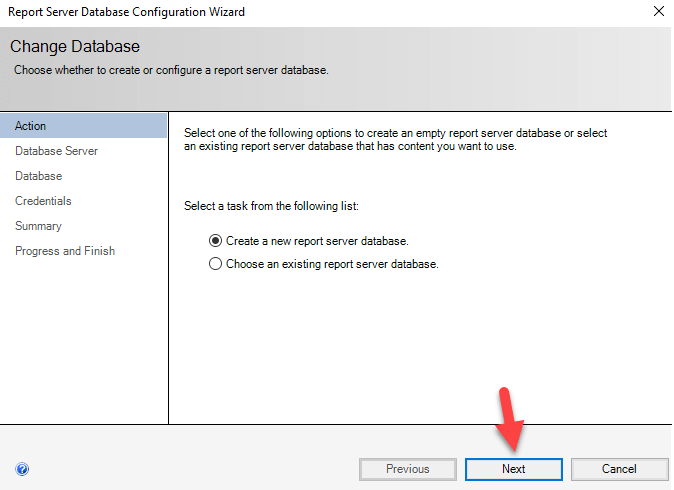The width and height of the screenshot is (674, 490).
Task: Click the instruction paragraph in the content pane
Action: coord(395,140)
